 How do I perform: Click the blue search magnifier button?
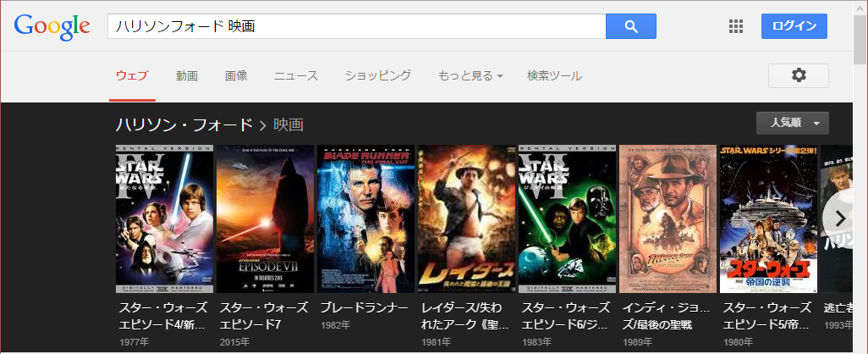[630, 26]
